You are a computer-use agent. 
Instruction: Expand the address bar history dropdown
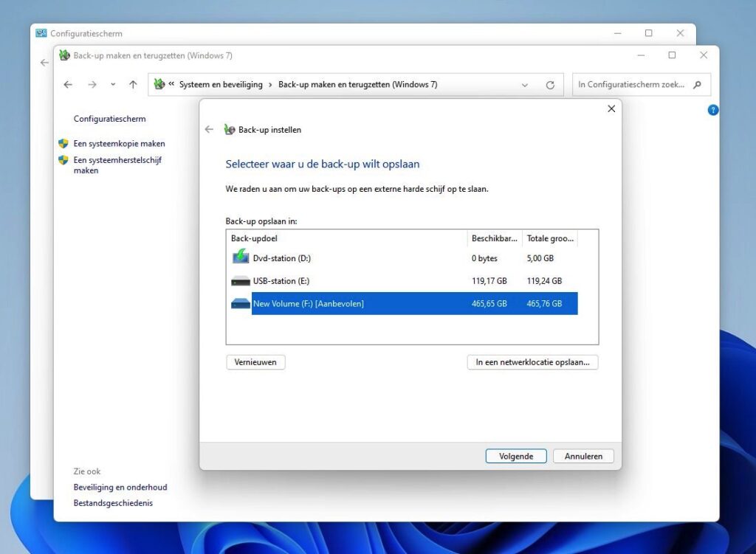[x=525, y=85]
